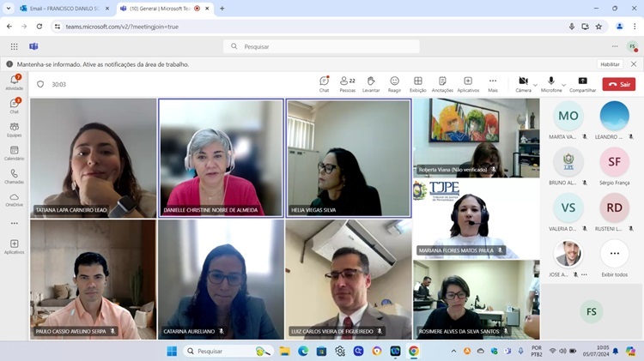
Task: Expand camera options dropdown arrow
Action: [535, 86]
